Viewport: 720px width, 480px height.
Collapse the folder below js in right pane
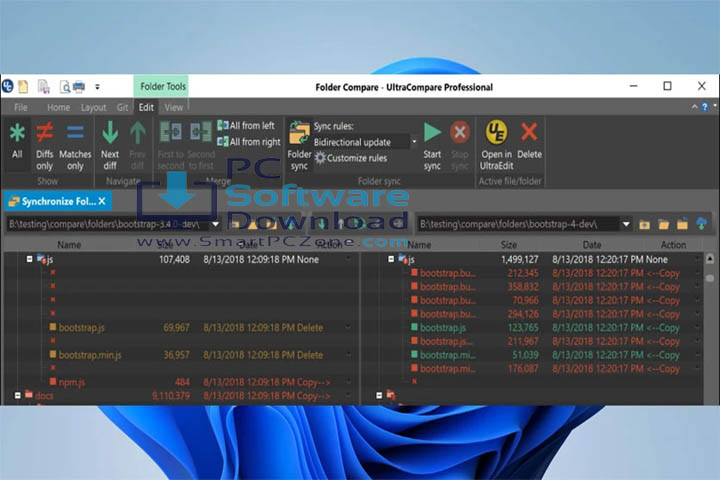(379, 395)
